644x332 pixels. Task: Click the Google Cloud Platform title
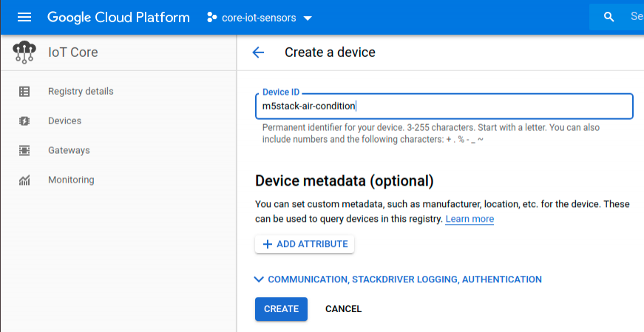click(118, 17)
